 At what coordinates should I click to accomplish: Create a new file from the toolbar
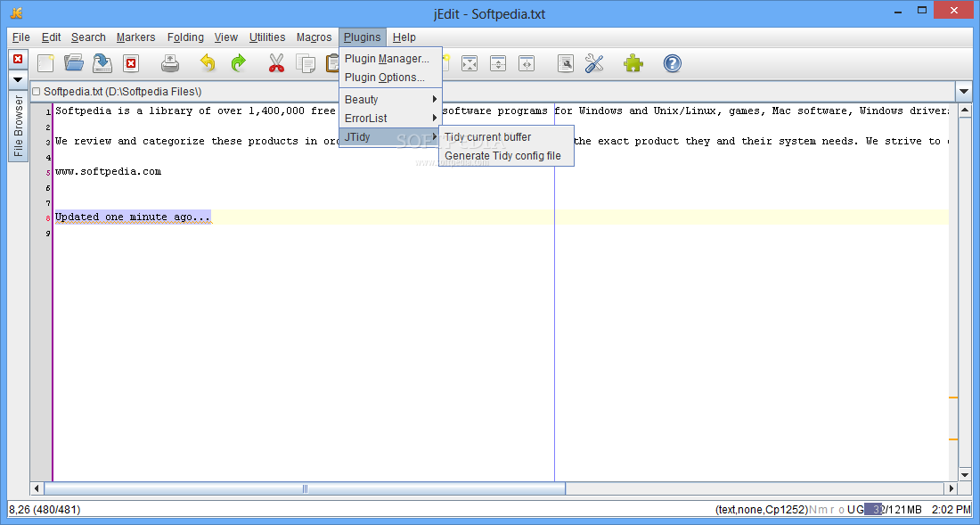(45, 63)
